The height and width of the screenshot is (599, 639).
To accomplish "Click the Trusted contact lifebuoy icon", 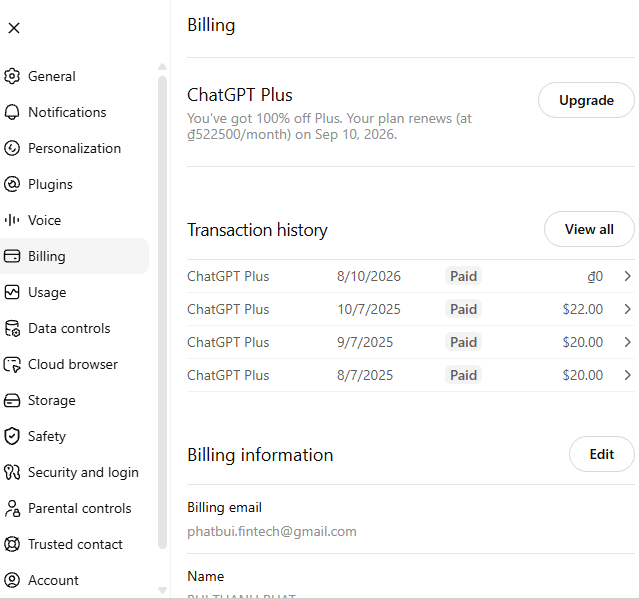I will (12, 544).
